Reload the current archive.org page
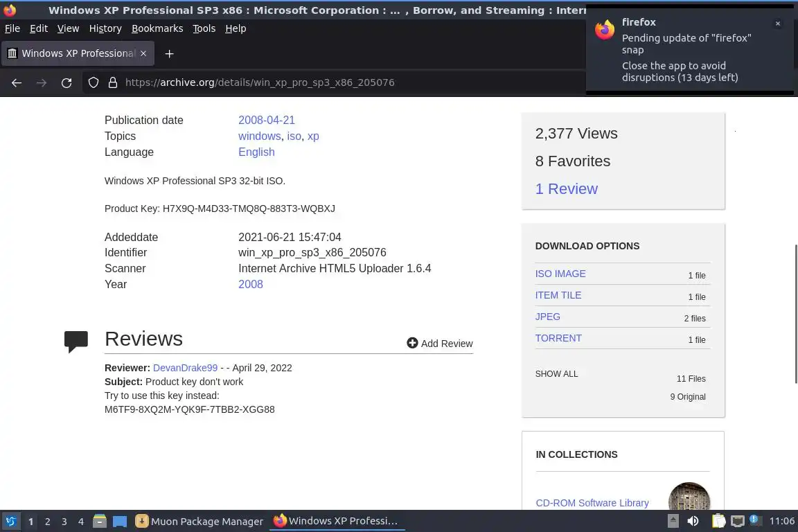798x532 pixels. pyautogui.click(x=66, y=82)
